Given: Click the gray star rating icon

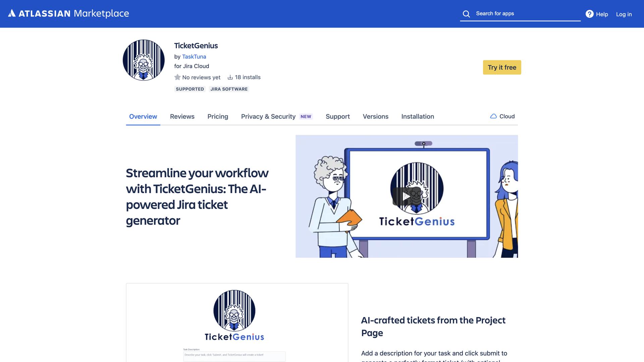Looking at the screenshot, I should point(177,77).
